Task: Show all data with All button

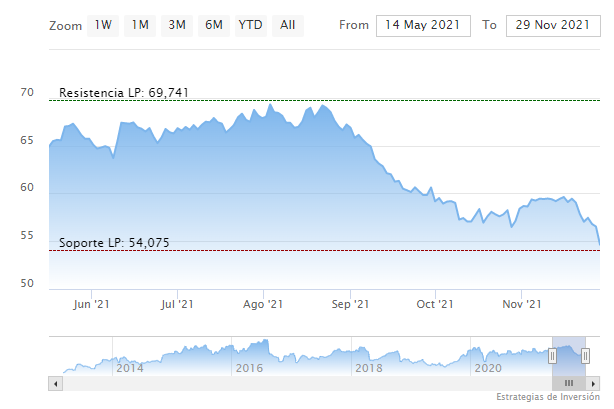Action: click(x=288, y=24)
